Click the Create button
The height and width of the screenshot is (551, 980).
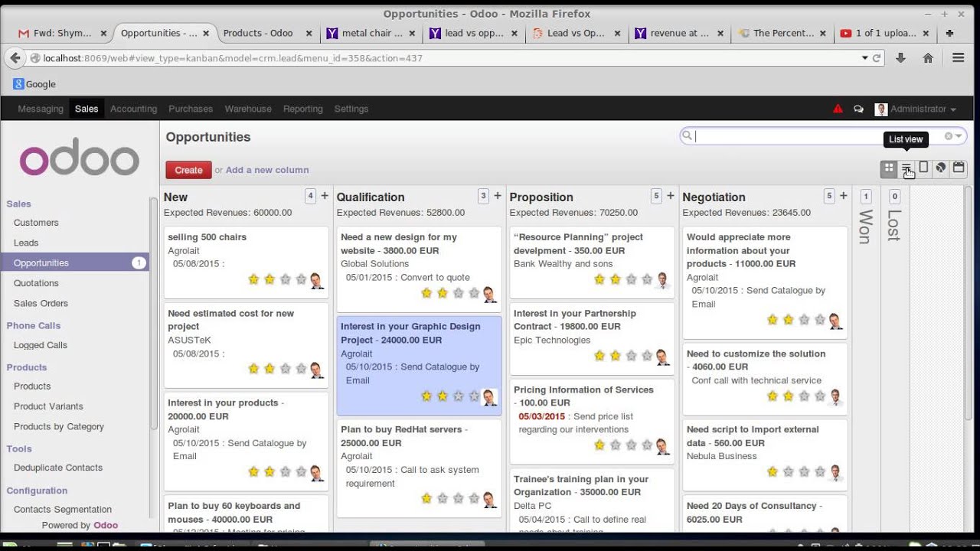coord(188,169)
